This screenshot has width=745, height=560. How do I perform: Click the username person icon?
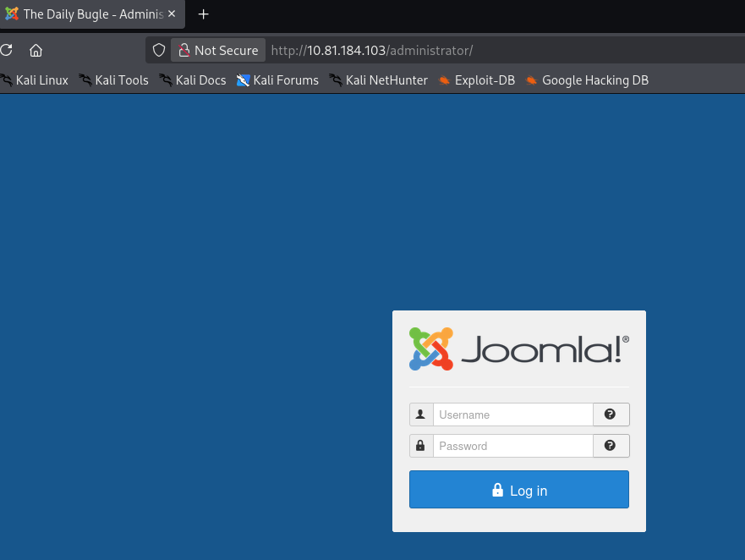[420, 414]
